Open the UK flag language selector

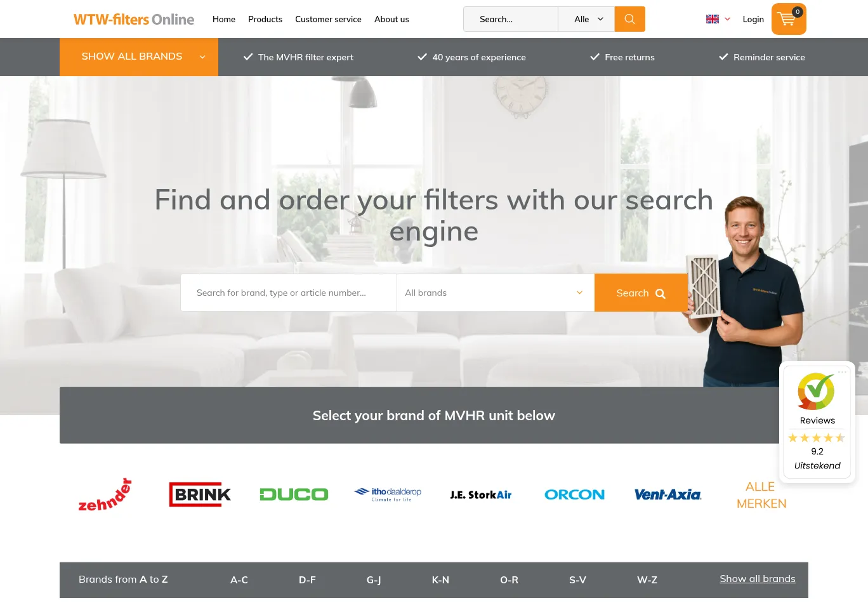tap(718, 19)
